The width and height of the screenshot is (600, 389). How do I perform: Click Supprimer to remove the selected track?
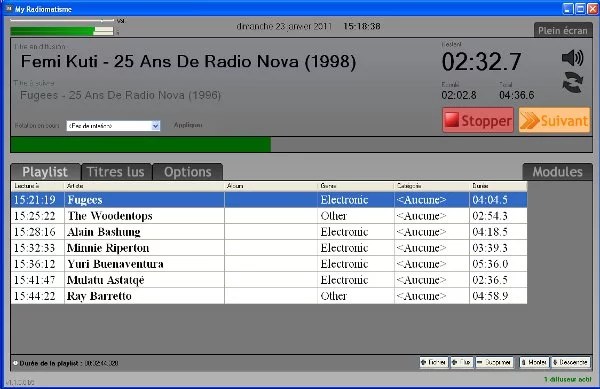pos(494,362)
